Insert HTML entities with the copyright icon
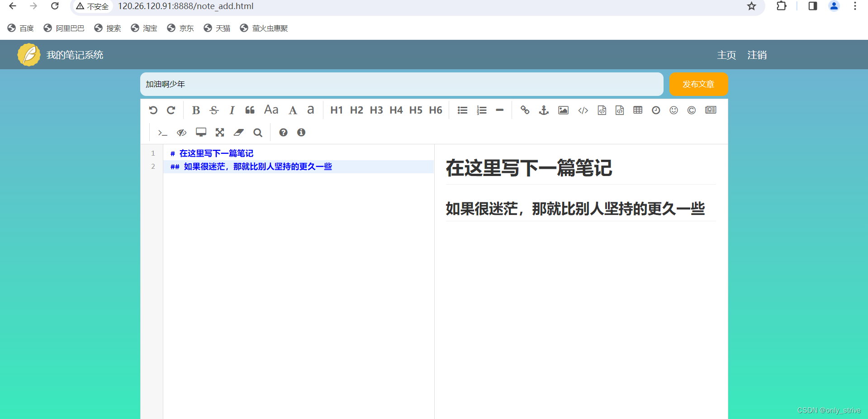 click(x=692, y=110)
